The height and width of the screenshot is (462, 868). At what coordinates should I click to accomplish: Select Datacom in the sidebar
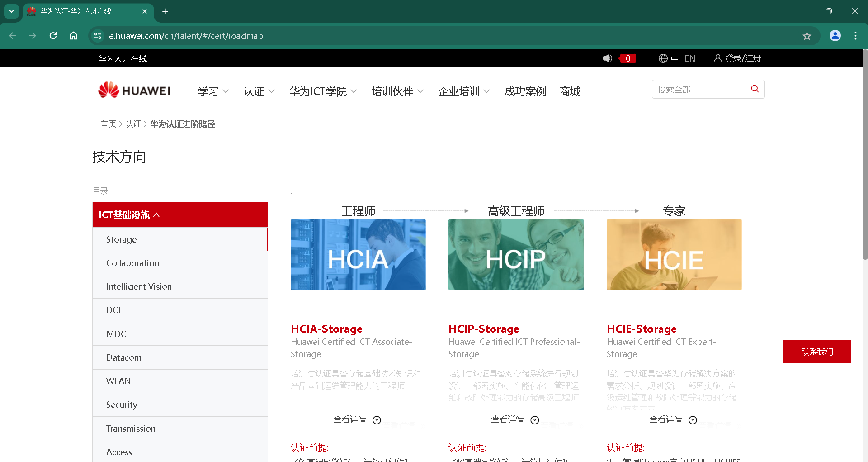pyautogui.click(x=180, y=357)
